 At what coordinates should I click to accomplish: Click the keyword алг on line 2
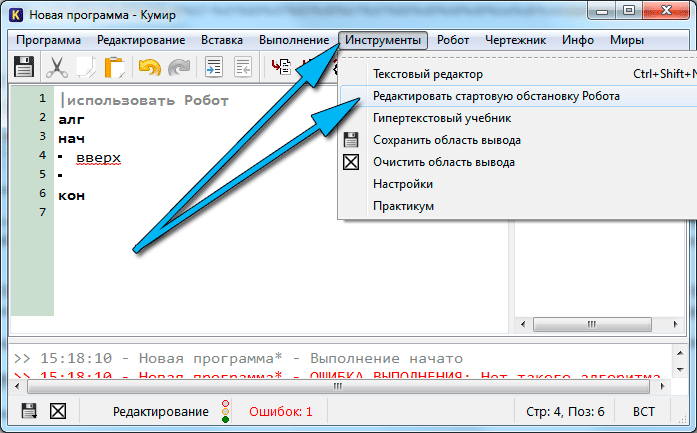pyautogui.click(x=71, y=120)
